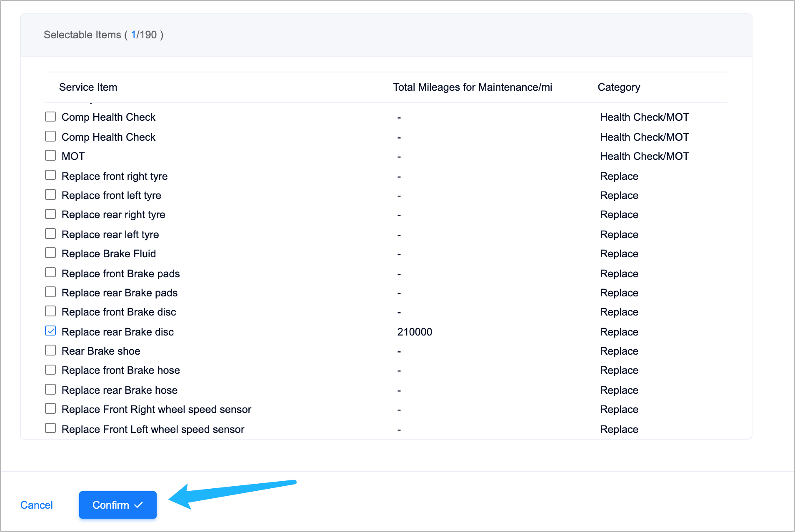Screen dimensions: 795x532
Task: Tick the MOT checkbox
Action: coord(50,156)
